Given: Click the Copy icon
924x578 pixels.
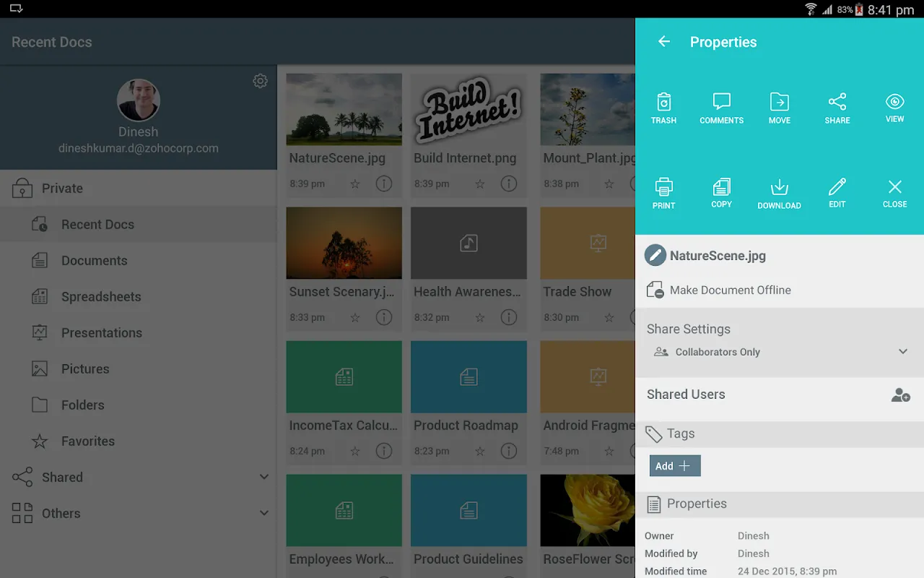Looking at the screenshot, I should pos(721,193).
